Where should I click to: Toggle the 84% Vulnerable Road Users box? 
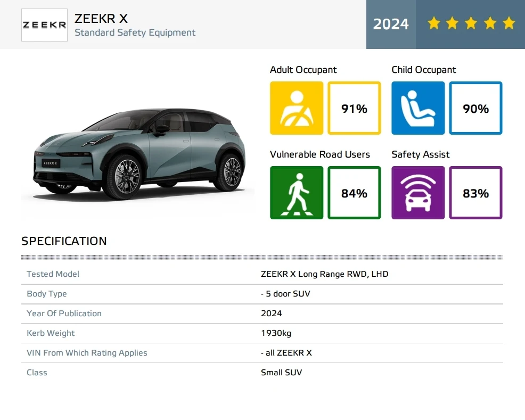pyautogui.click(x=354, y=193)
